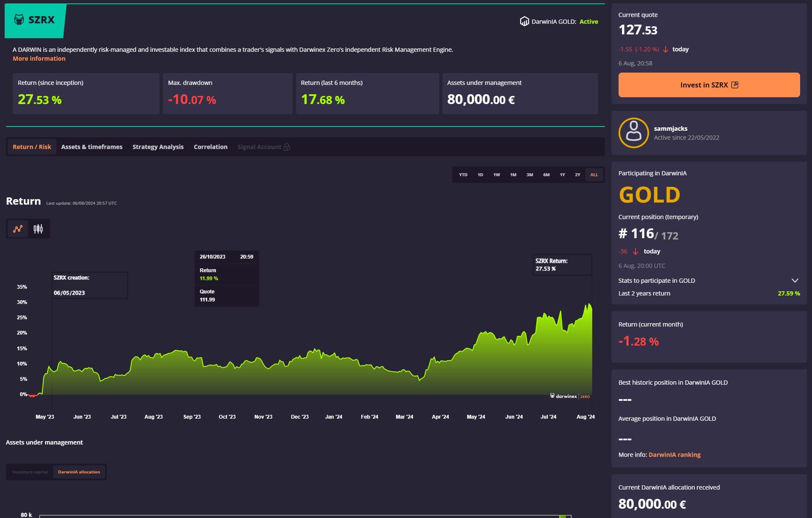Click the DarwinIA GOLD badge icon
This screenshot has height=518, width=812.
[x=524, y=21]
